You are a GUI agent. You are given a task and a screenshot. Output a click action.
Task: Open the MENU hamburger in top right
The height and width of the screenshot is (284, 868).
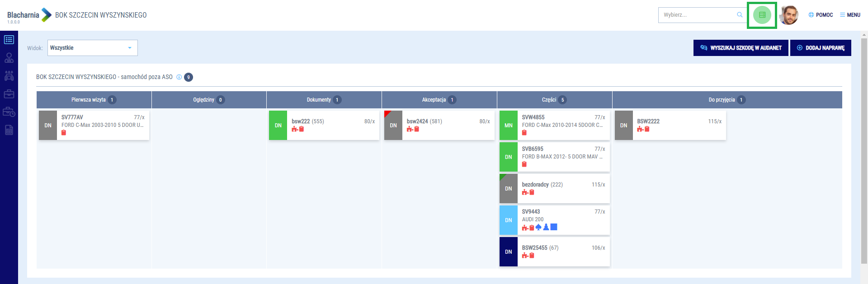850,15
